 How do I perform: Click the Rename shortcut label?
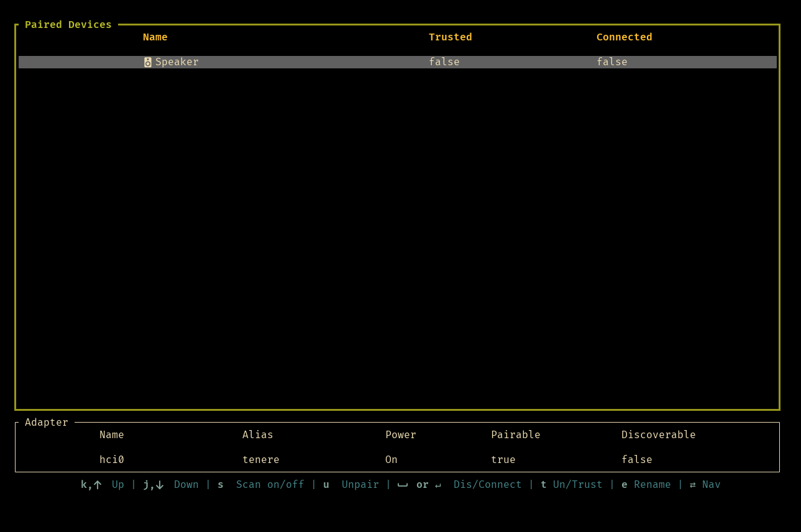652,485
